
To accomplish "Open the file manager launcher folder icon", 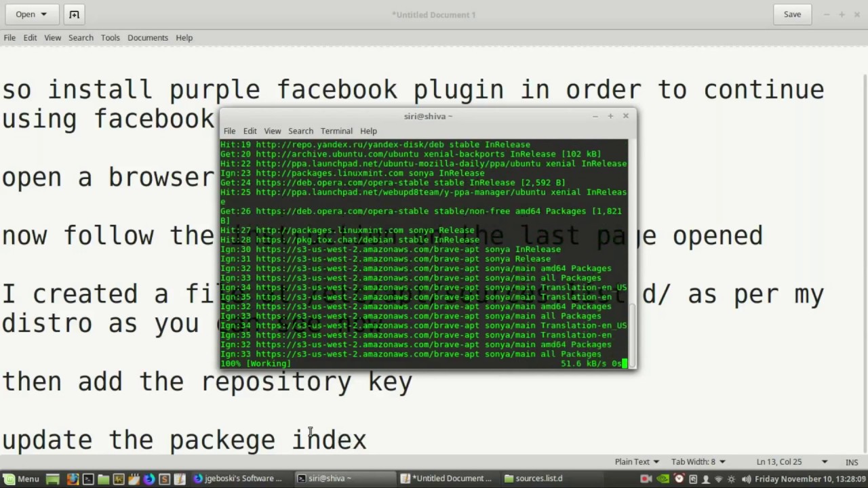I will [x=103, y=479].
